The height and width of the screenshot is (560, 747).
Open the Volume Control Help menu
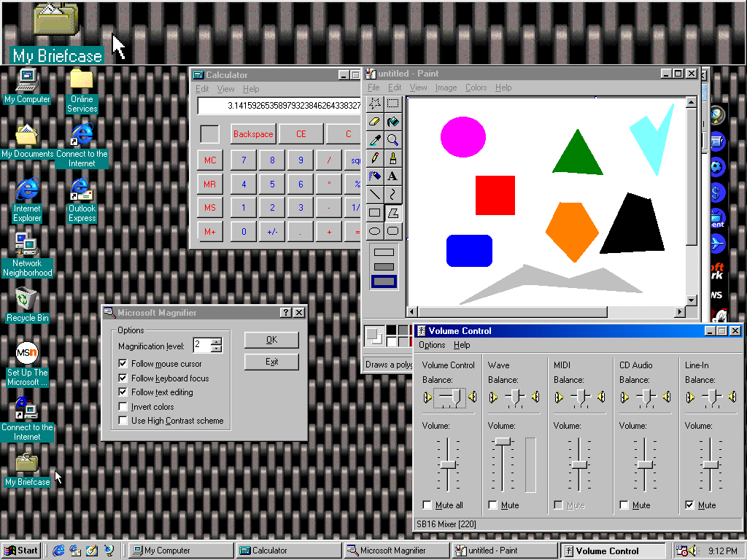click(x=462, y=345)
